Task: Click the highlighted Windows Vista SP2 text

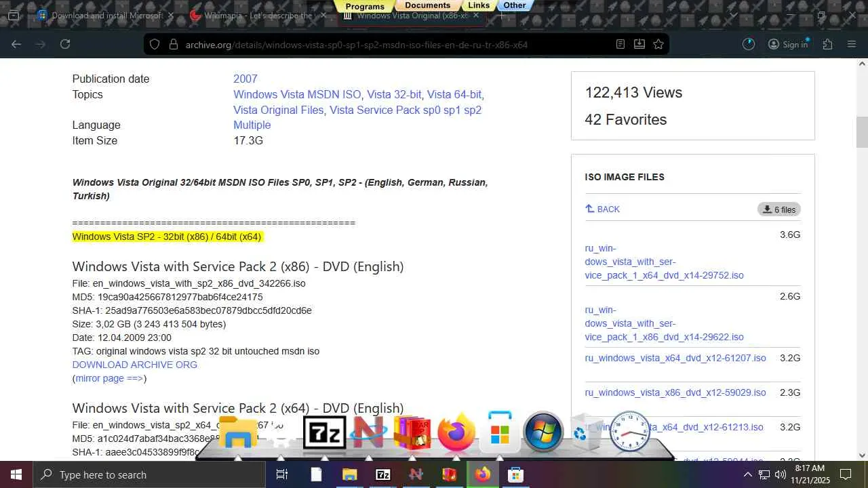Action: pyautogui.click(x=167, y=237)
